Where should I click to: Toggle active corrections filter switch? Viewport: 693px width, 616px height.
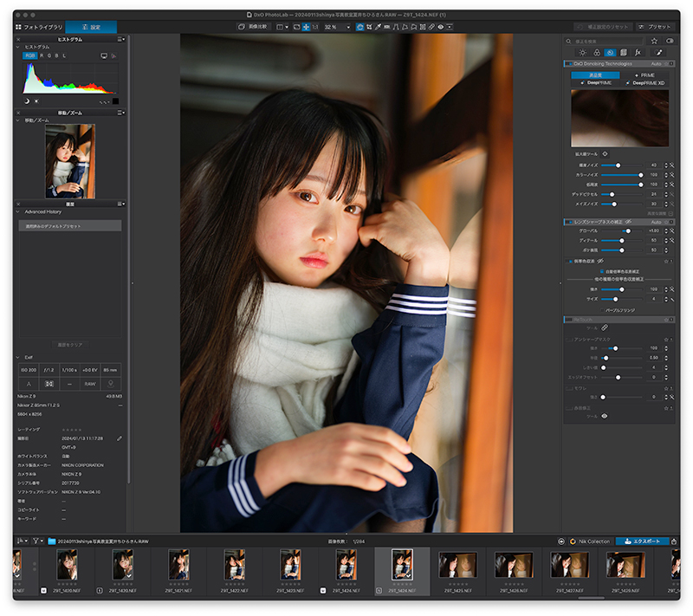(670, 41)
